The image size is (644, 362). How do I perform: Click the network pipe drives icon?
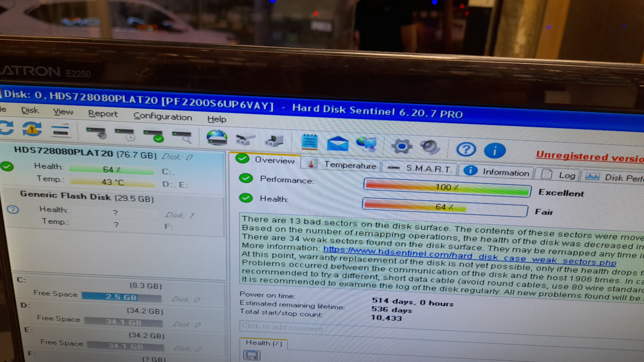click(x=245, y=140)
